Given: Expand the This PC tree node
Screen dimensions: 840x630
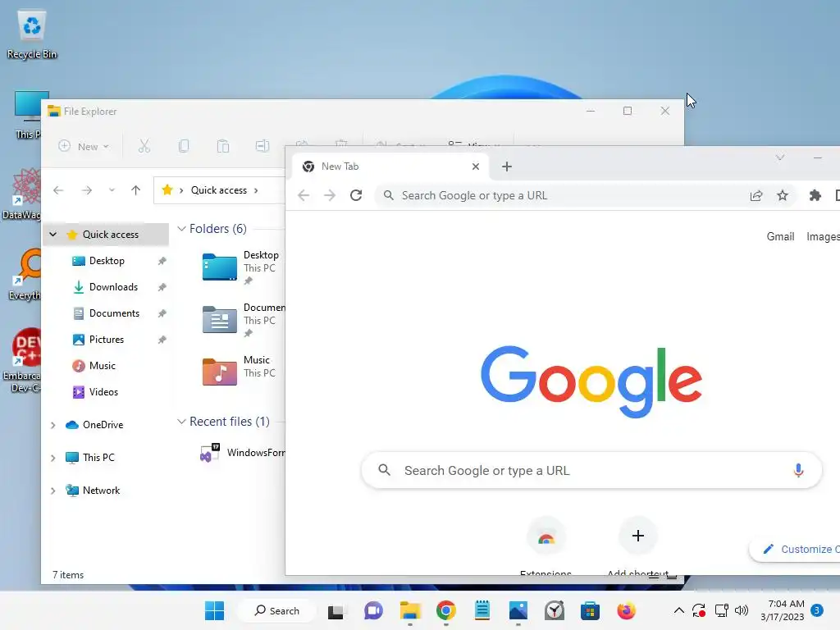Looking at the screenshot, I should click(x=53, y=458).
